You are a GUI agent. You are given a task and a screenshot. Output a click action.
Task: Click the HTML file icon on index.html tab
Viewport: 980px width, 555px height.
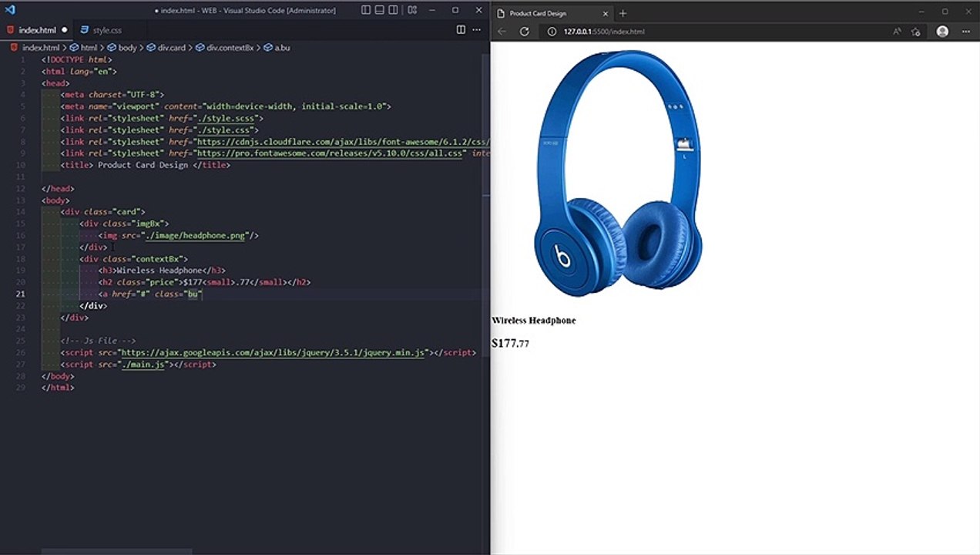click(x=12, y=30)
